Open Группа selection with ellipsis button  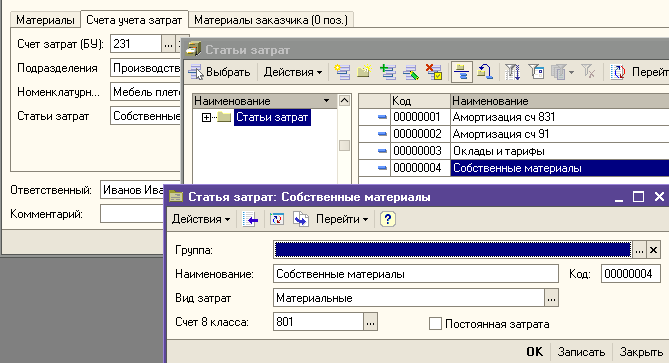click(x=639, y=250)
